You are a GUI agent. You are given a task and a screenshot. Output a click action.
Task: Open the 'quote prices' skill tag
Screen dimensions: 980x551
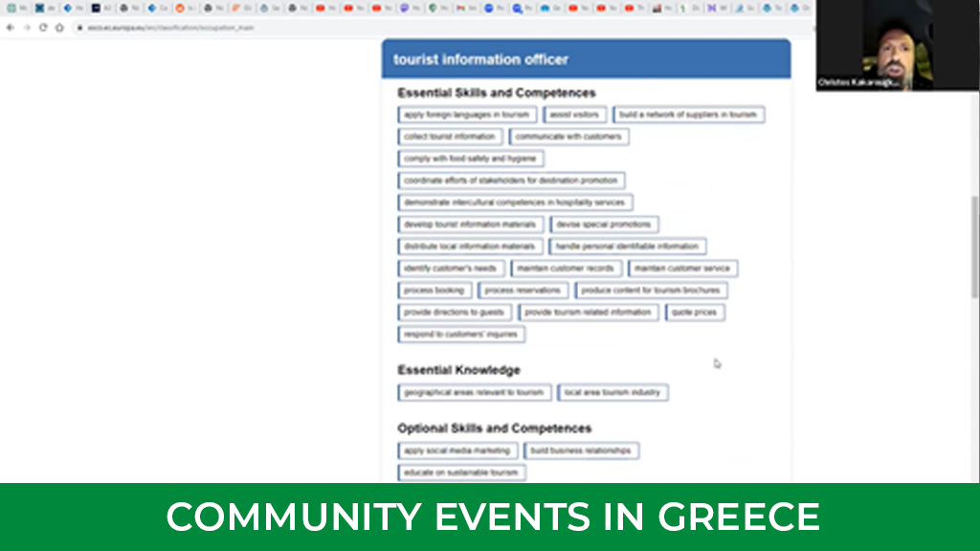693,312
